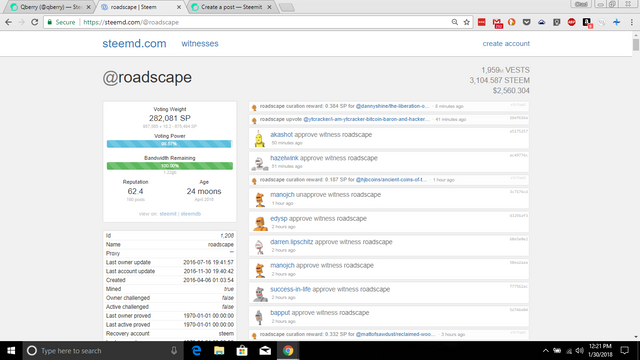Click hazelwink's robot avatar
Image resolution: width=640 pixels, height=360 pixels.
click(260, 162)
